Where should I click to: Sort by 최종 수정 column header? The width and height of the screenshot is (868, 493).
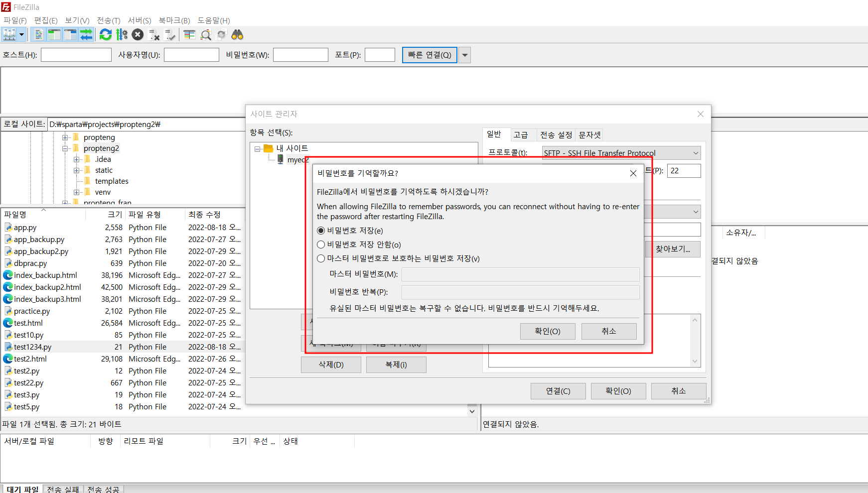(x=215, y=215)
